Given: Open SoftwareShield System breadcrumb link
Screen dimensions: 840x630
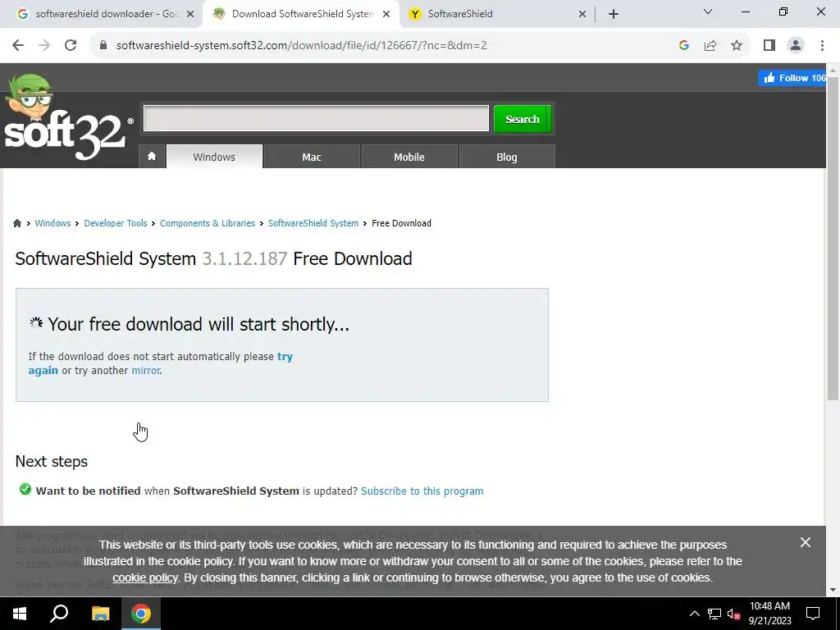Looking at the screenshot, I should (x=313, y=223).
